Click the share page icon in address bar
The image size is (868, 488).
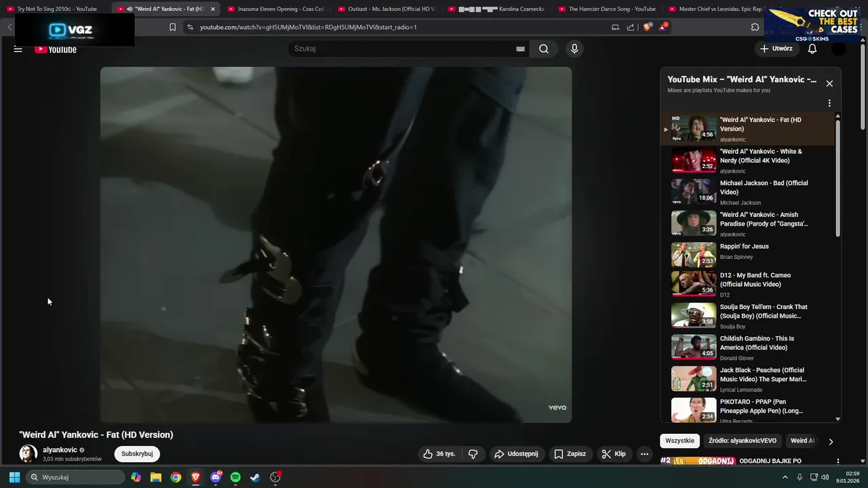click(631, 27)
